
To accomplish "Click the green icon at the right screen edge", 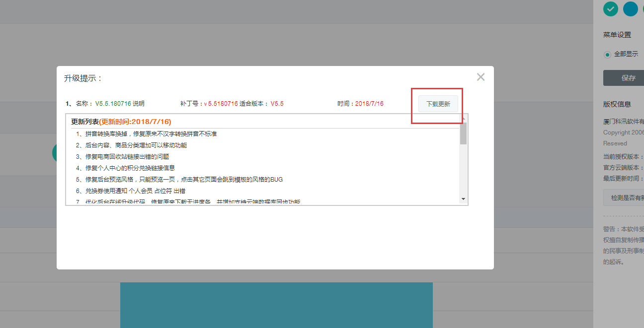I will tap(642, 9).
